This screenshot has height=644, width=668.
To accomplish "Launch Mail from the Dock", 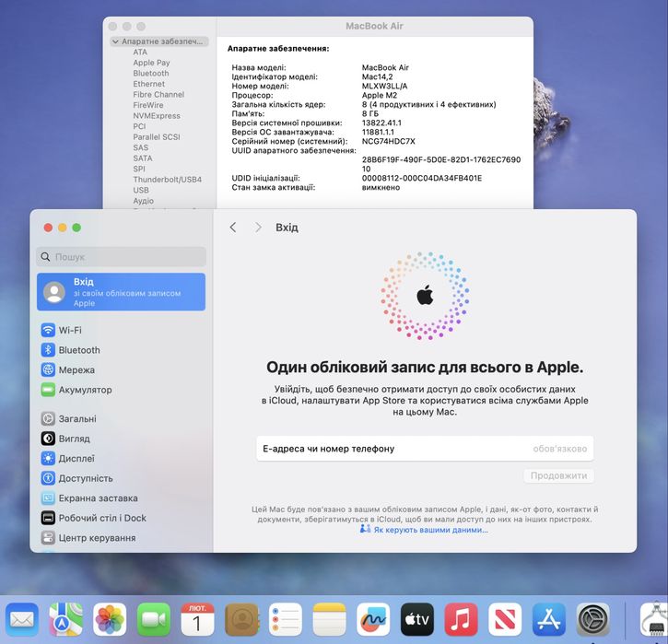I will click(x=22, y=619).
